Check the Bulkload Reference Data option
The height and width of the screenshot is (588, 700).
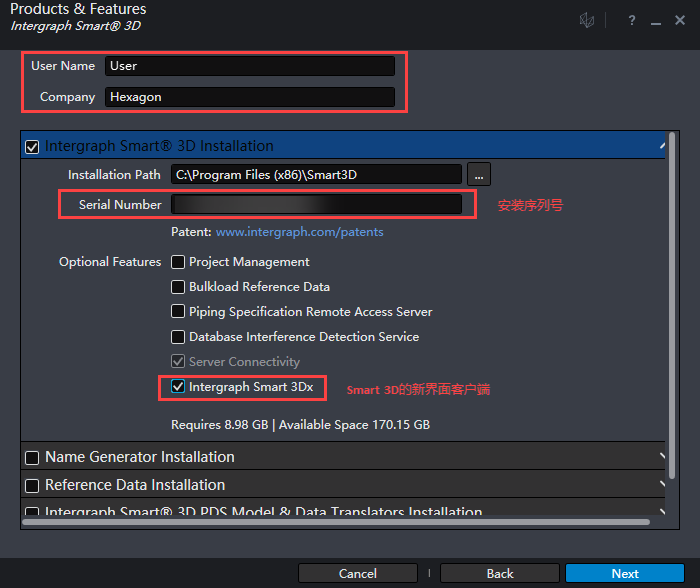(x=178, y=287)
